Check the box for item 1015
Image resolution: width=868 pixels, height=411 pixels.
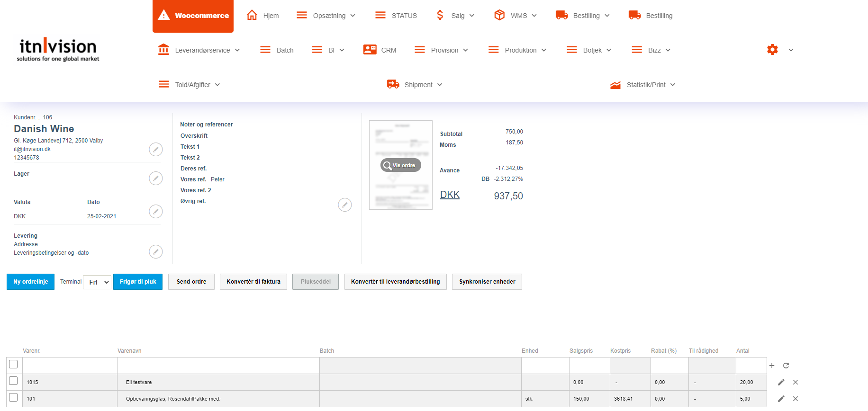pyautogui.click(x=13, y=381)
